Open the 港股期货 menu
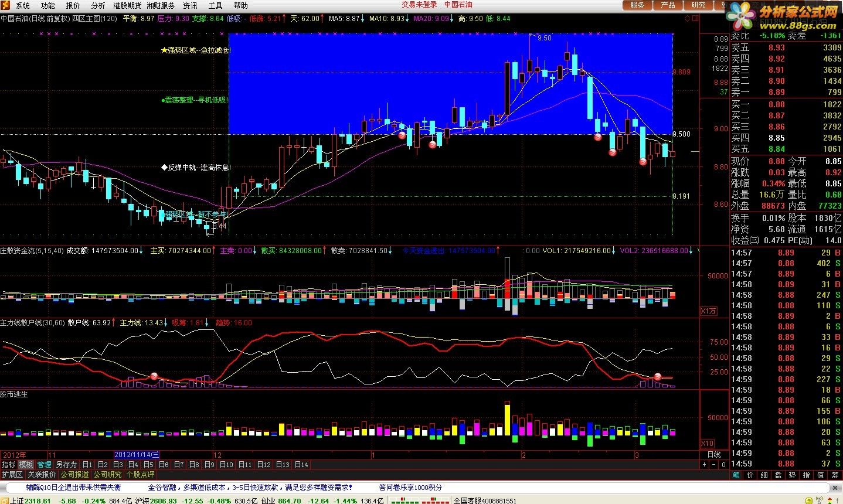Screen dimensions: 843x504 point(127,5)
